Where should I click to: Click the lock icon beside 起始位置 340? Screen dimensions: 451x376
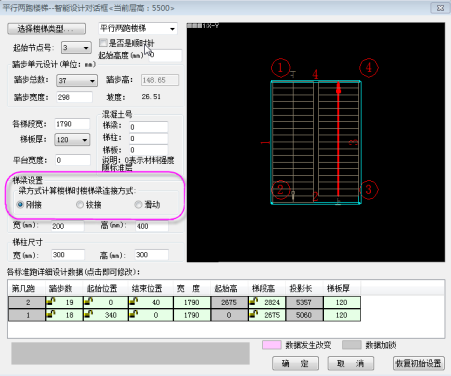88,314
